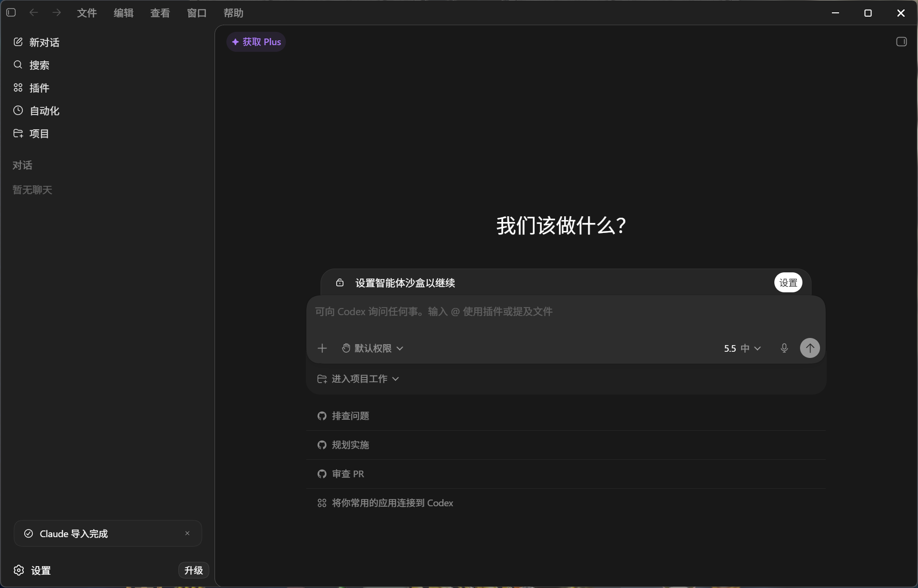This screenshot has height=588, width=918.
Task: Click the 升级 button
Action: pyautogui.click(x=194, y=570)
